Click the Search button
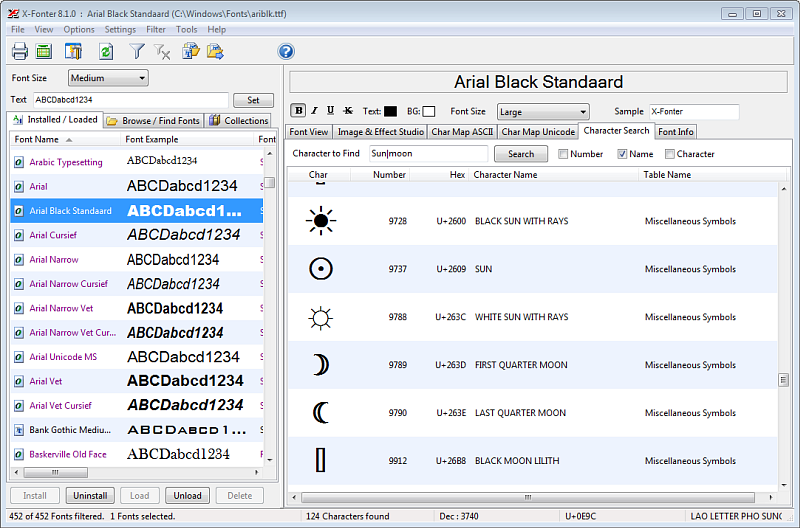 (x=520, y=154)
